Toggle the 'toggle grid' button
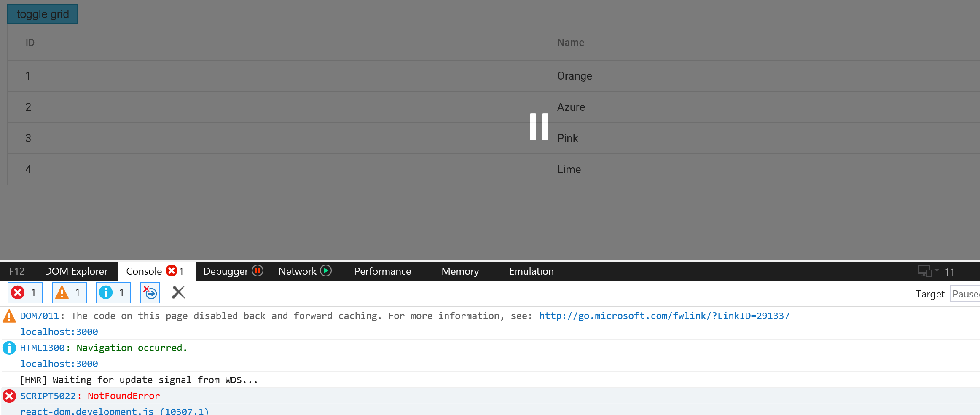Viewport: 980px width, 415px height. tap(42, 13)
